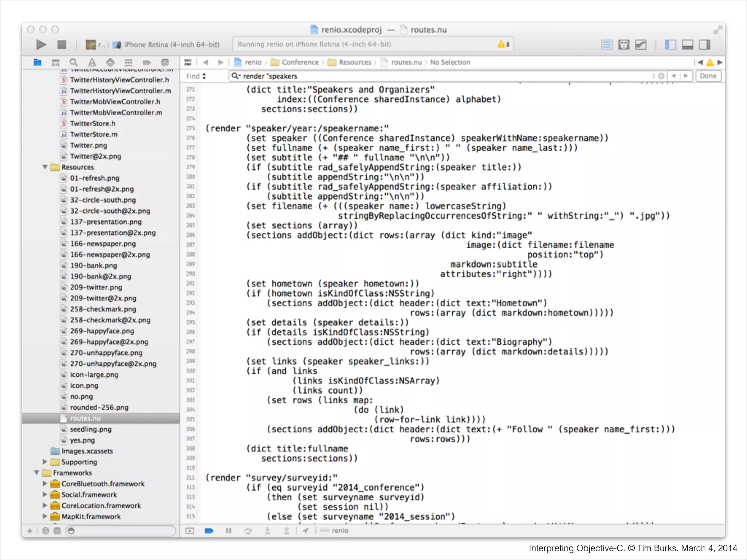Collapse the Resources folder
This screenshot has height=560, width=747.
[45, 167]
